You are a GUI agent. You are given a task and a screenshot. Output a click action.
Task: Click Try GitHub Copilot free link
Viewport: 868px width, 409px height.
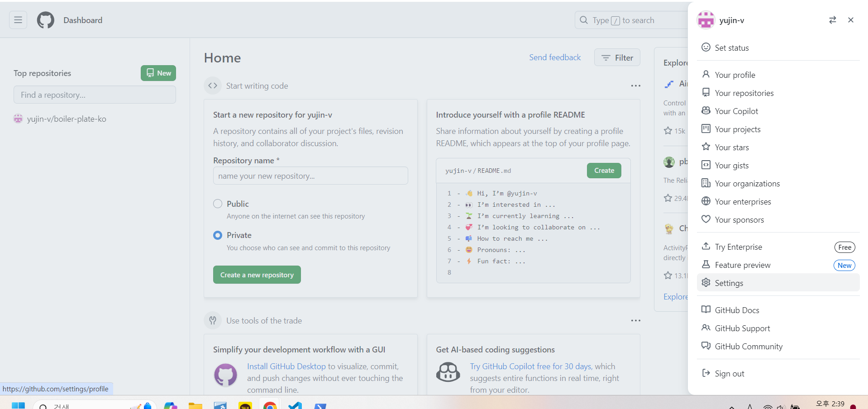[530, 366]
